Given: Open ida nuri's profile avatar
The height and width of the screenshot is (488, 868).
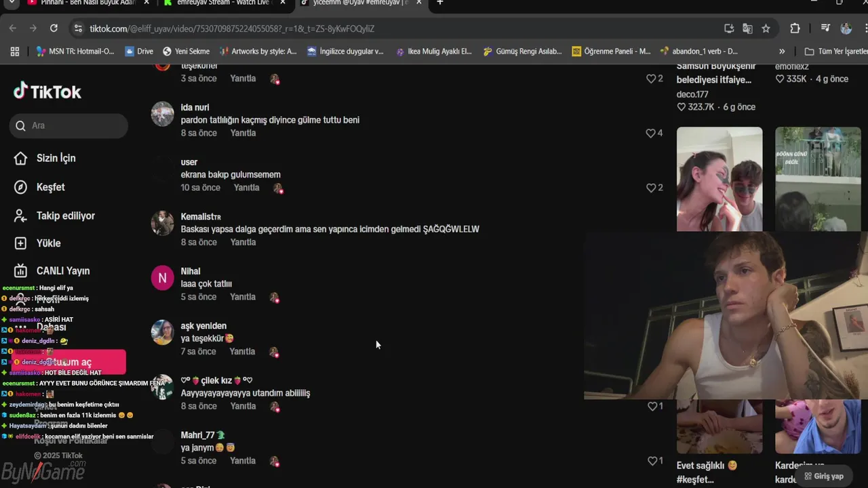Looking at the screenshot, I should point(162,114).
